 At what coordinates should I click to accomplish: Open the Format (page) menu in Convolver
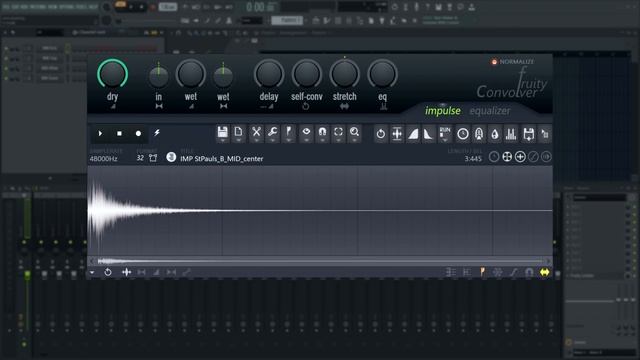coord(238,133)
